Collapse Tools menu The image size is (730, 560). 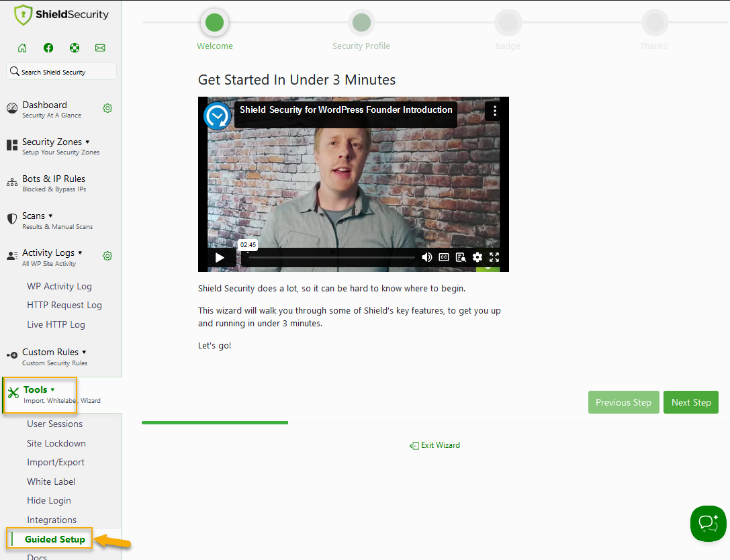coord(52,389)
